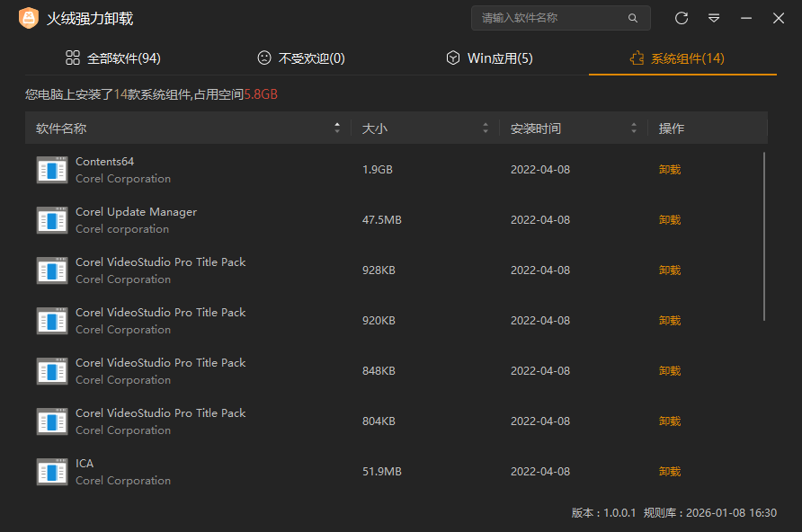Focus the software name search field

tap(560, 18)
